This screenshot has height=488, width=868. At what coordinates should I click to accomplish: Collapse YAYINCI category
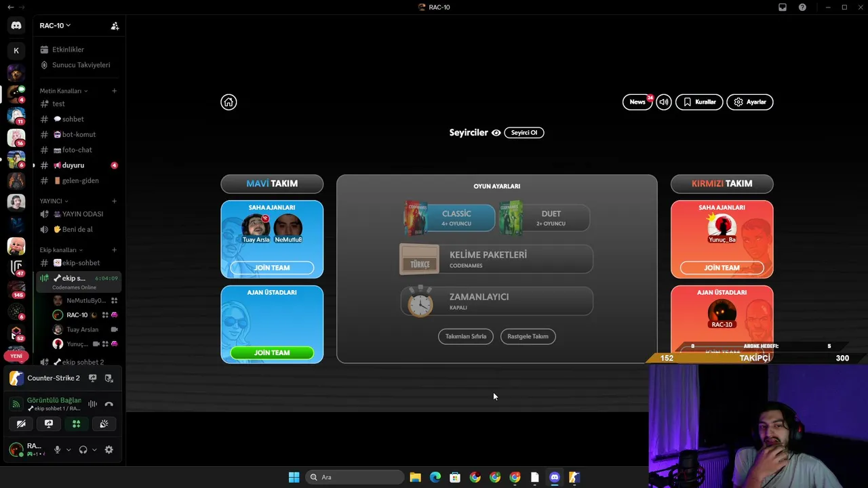pos(54,201)
